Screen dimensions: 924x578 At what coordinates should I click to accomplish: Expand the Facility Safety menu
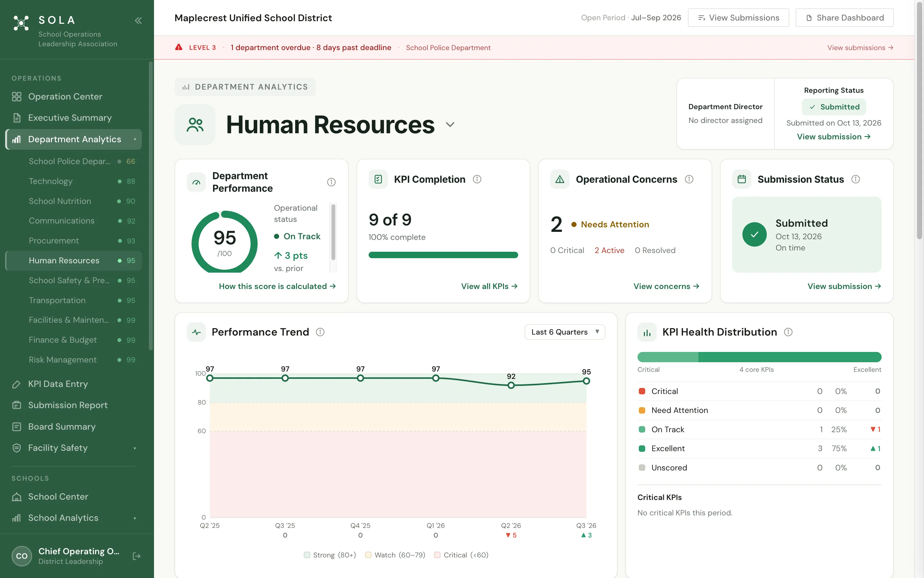tap(135, 448)
